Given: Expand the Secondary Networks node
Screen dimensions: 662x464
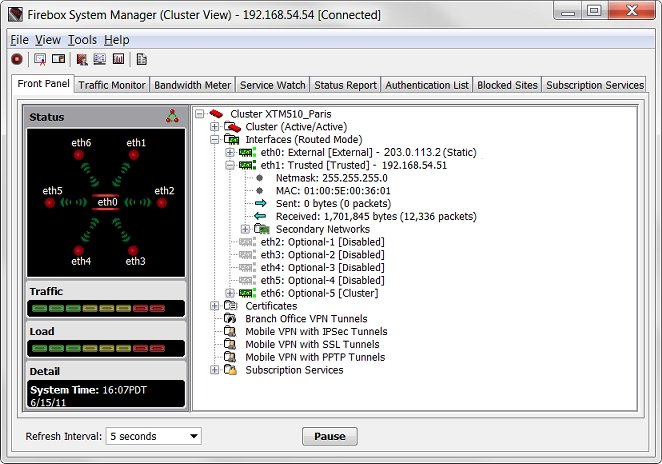Looking at the screenshot, I should pyautogui.click(x=246, y=229).
